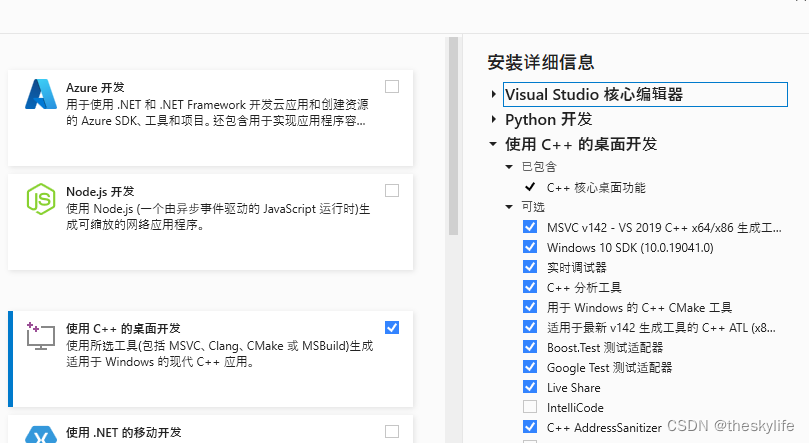Select Visual Studio 核心编辑器 tree item
Viewport: 809px width, 443px height.
pyautogui.click(x=645, y=94)
